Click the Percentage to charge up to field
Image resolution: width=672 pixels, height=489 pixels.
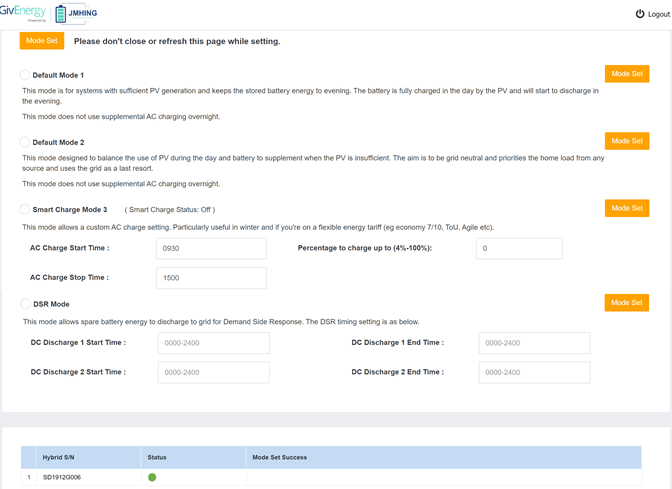pos(518,248)
